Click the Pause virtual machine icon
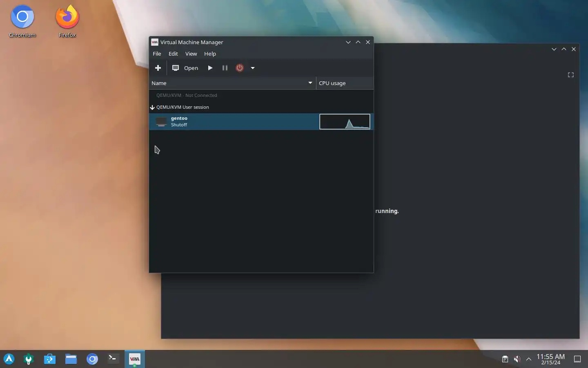The image size is (588, 368). (x=225, y=68)
